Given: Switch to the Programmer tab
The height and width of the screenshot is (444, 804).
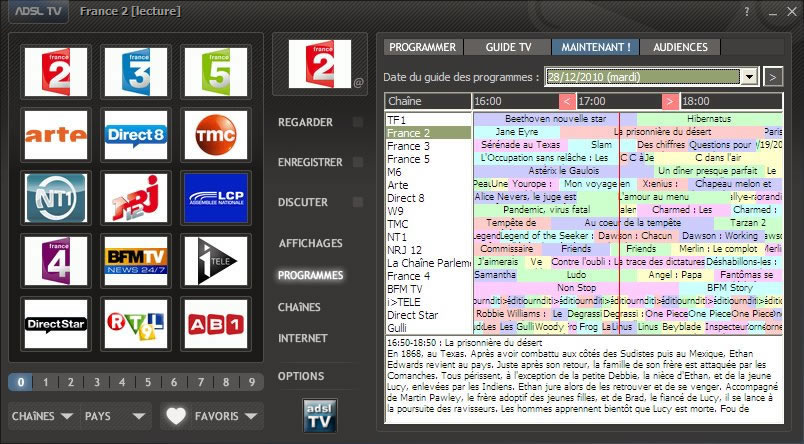Looking at the screenshot, I should coord(423,47).
